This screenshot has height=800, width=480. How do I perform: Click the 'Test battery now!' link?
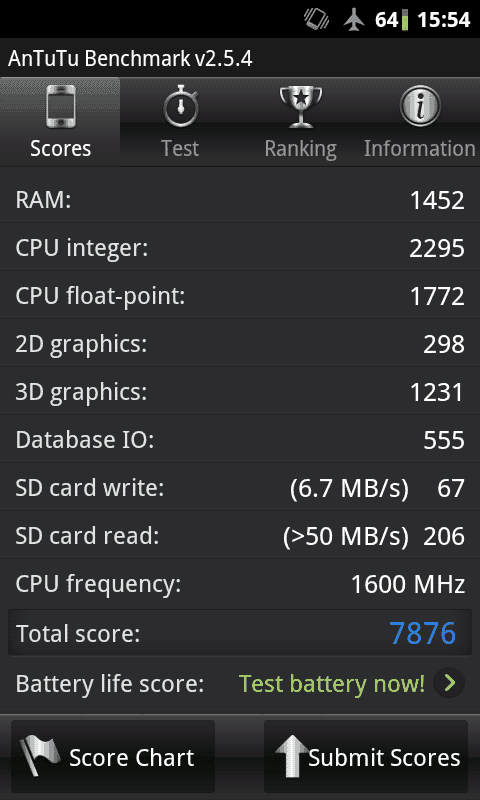point(332,683)
